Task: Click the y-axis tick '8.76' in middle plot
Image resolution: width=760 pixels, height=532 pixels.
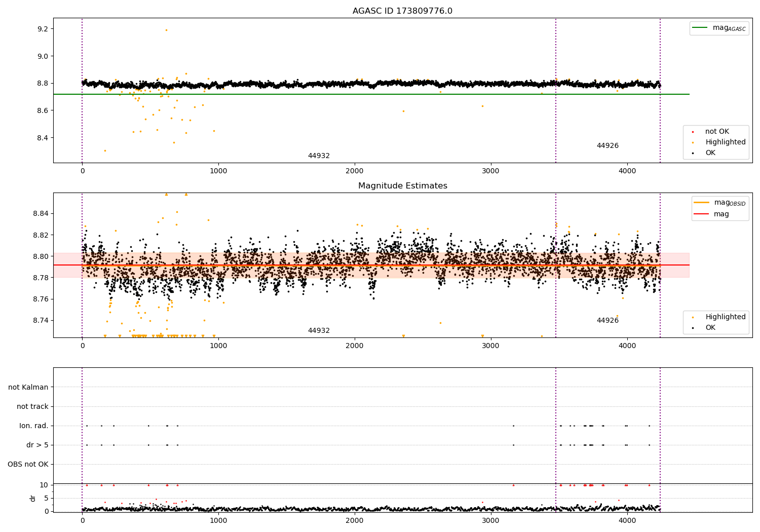Action: 41,299
